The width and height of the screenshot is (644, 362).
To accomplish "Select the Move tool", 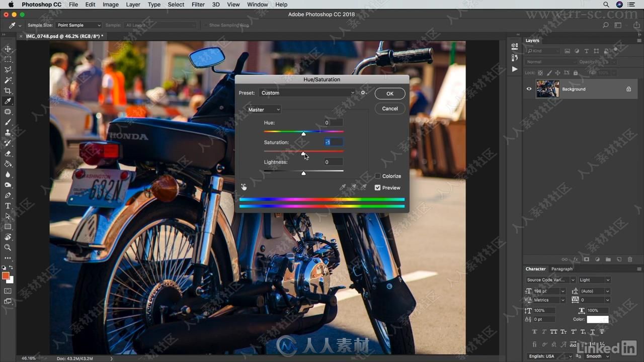I will click(x=8, y=49).
